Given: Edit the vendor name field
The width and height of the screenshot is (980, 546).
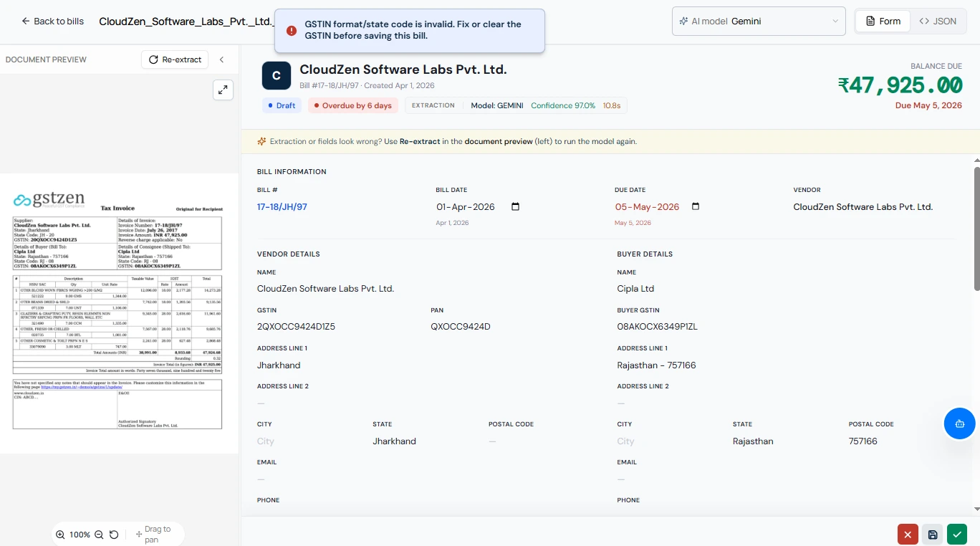Looking at the screenshot, I should click(325, 289).
